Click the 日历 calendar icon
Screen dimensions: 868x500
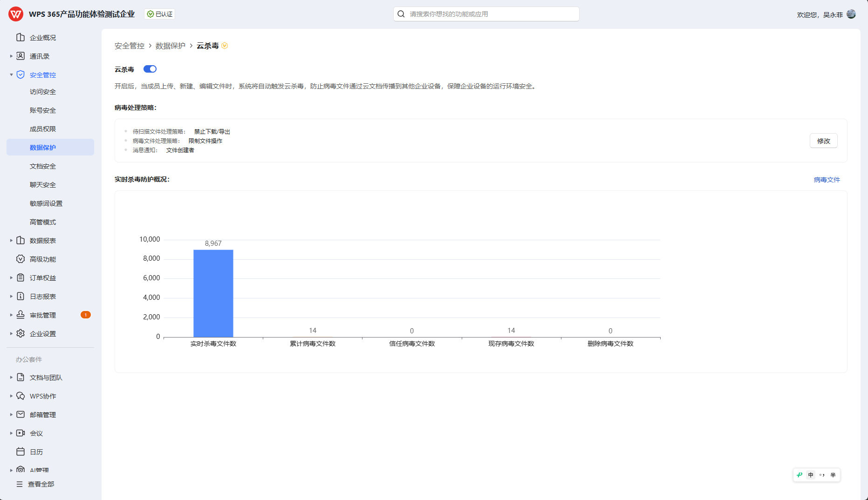pos(21,452)
